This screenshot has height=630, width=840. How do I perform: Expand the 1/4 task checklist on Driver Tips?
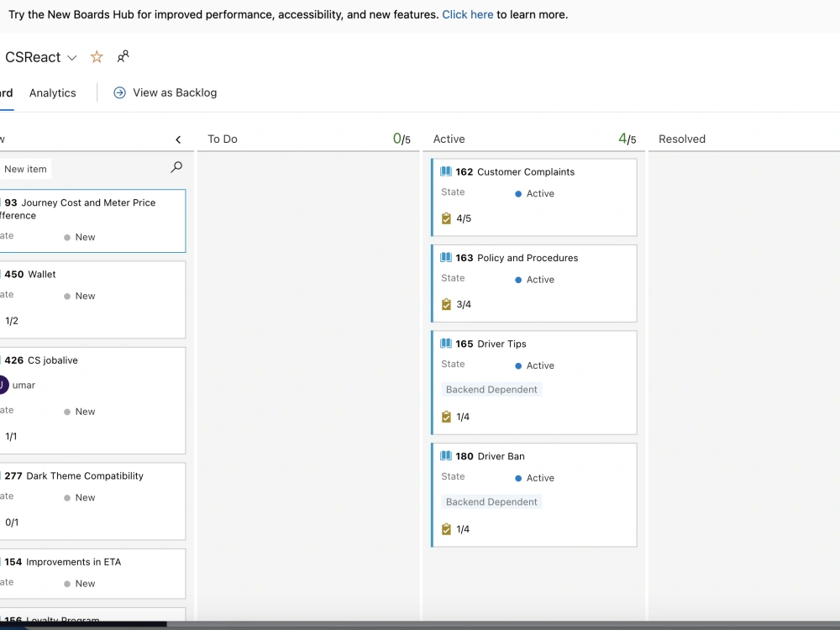[x=455, y=417]
